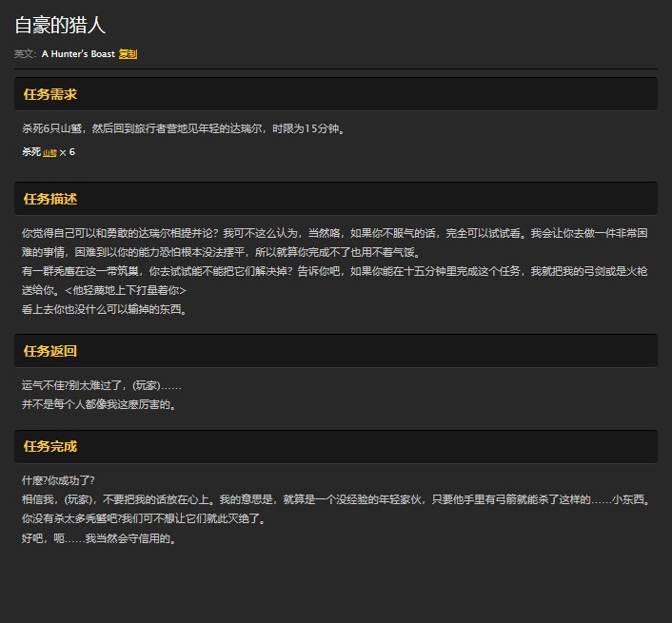Click the return text 运气不佳?别太难过了
This screenshot has width=672, height=623.
tap(101, 385)
